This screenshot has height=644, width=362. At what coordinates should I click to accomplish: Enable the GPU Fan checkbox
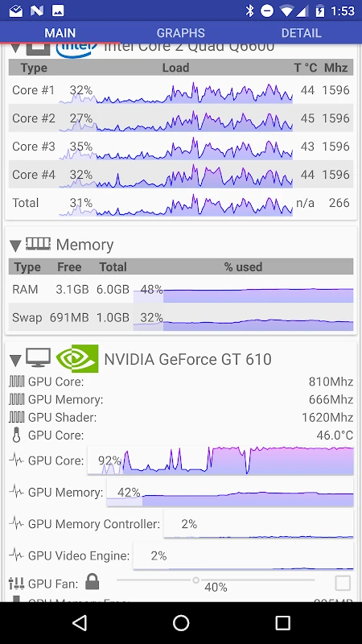(x=343, y=583)
